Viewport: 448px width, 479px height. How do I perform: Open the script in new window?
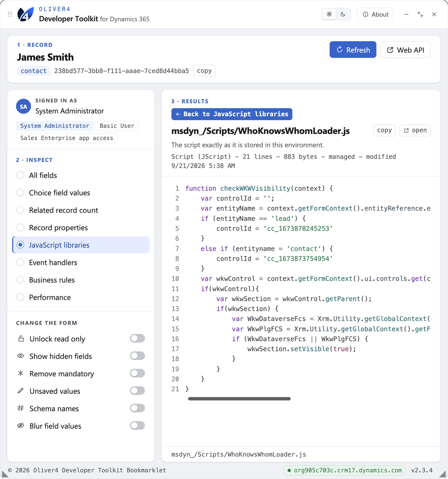coord(415,131)
